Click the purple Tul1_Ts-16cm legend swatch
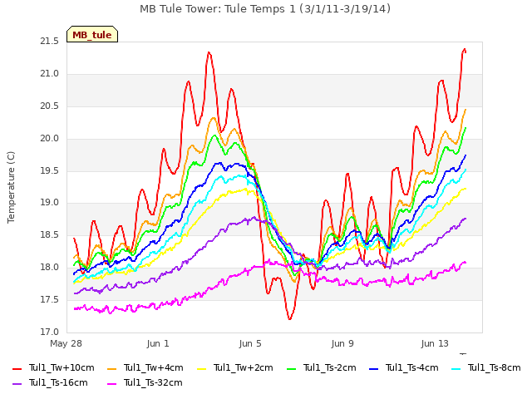The height and width of the screenshot is (399, 532). 17,383
